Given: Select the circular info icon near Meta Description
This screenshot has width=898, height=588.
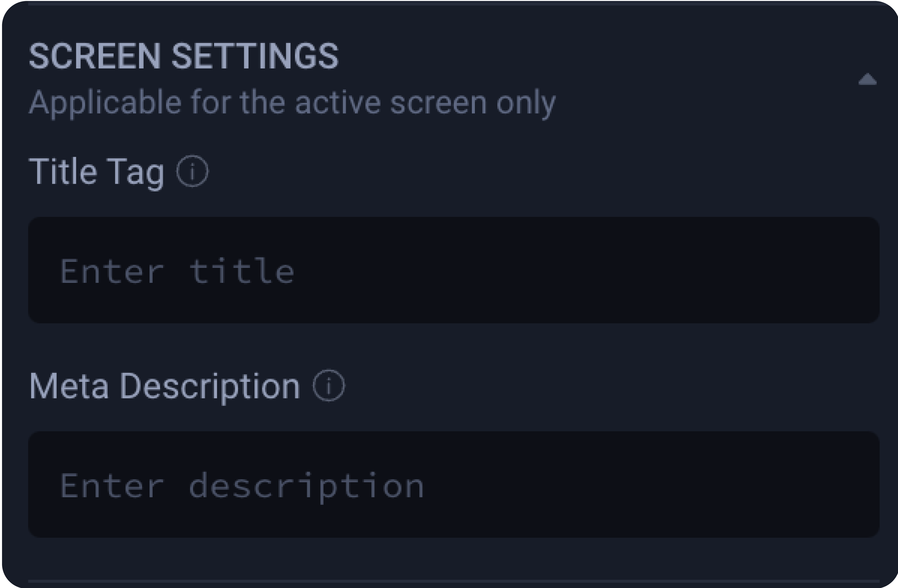Looking at the screenshot, I should pyautogui.click(x=328, y=385).
